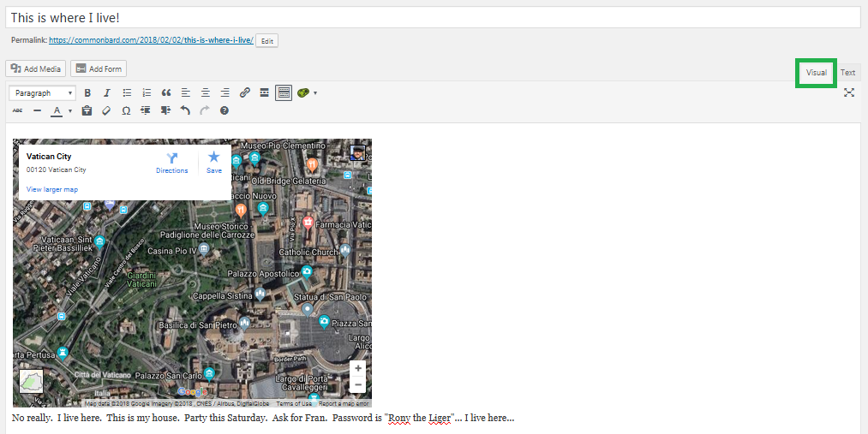Image resolution: width=868 pixels, height=434 pixels.
Task: Switch to the Text editor tab
Action: (x=847, y=73)
